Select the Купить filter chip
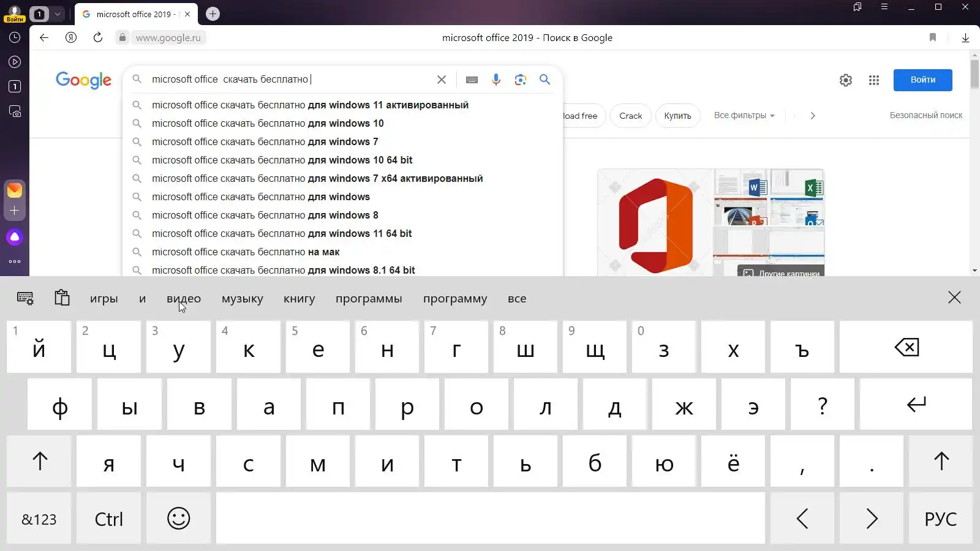The height and width of the screenshot is (551, 980). 677,116
